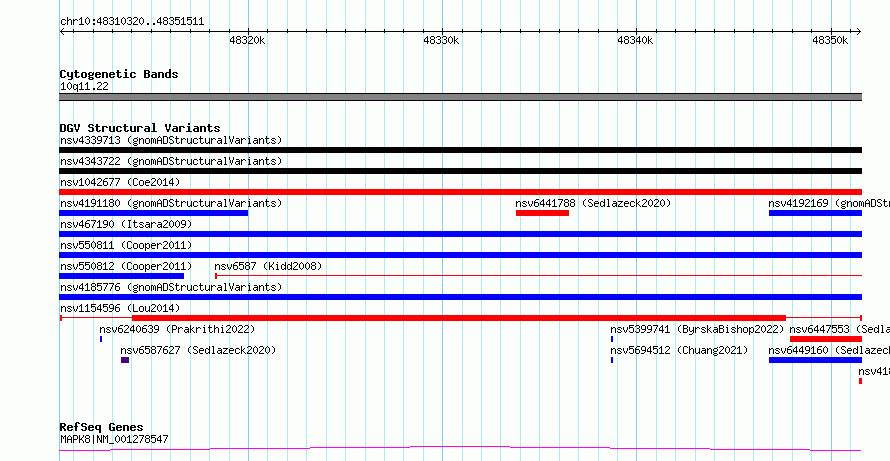
Task: Click the MAPK8|NM_001278547 gene label
Action: pyautogui.click(x=114, y=439)
